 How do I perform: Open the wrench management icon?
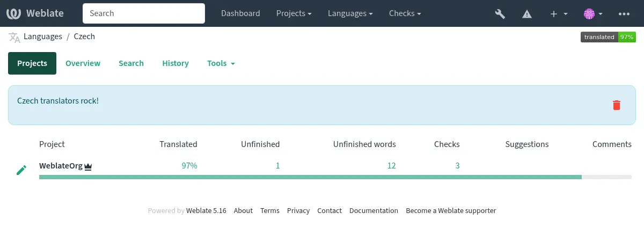(500, 14)
